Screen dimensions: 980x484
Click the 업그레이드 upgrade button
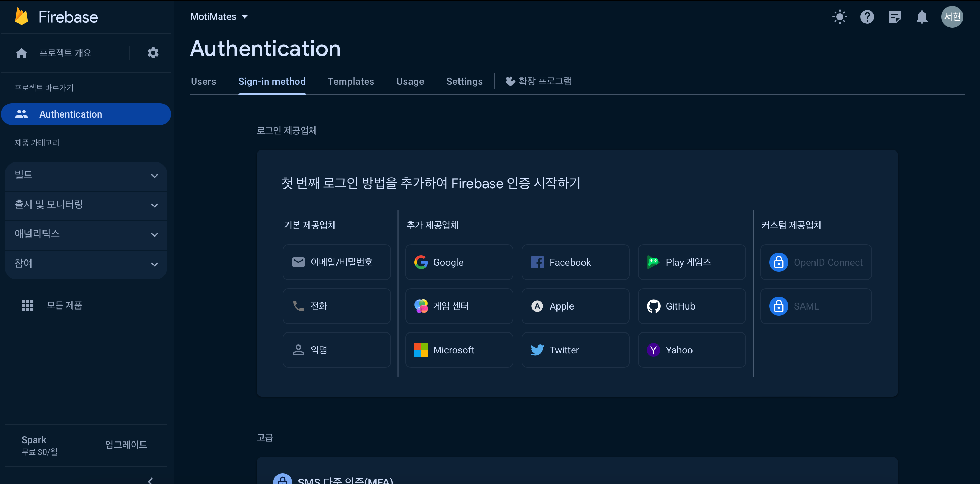click(126, 445)
